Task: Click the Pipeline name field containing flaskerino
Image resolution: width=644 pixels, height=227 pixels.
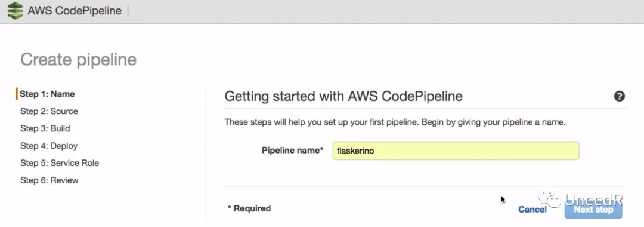Action: 456,151
